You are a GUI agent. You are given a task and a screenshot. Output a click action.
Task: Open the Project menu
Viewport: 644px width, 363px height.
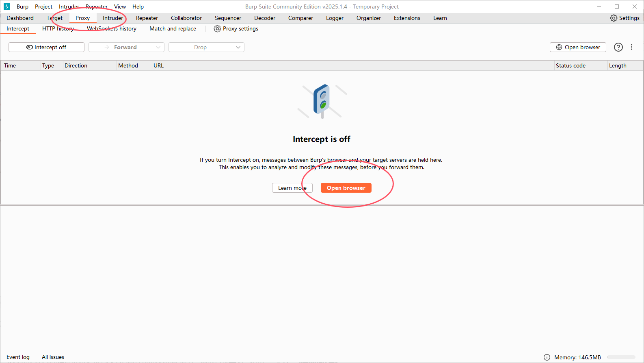point(43,7)
